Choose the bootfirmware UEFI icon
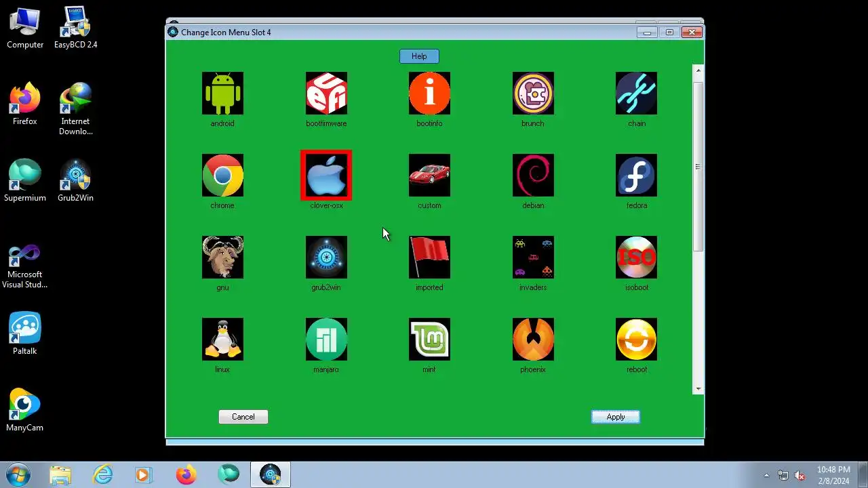The height and width of the screenshot is (488, 868). 326,94
